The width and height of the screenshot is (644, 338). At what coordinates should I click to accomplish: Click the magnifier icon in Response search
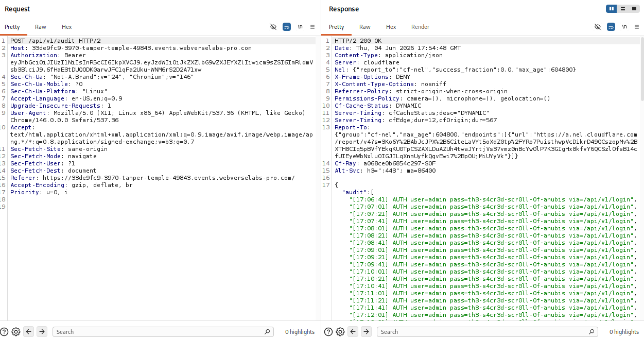click(x=592, y=332)
